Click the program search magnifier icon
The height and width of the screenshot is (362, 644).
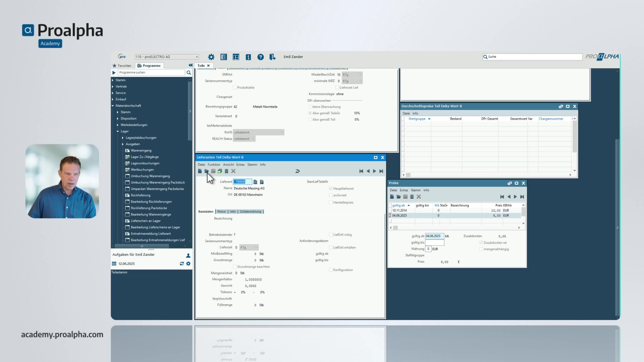click(x=189, y=72)
